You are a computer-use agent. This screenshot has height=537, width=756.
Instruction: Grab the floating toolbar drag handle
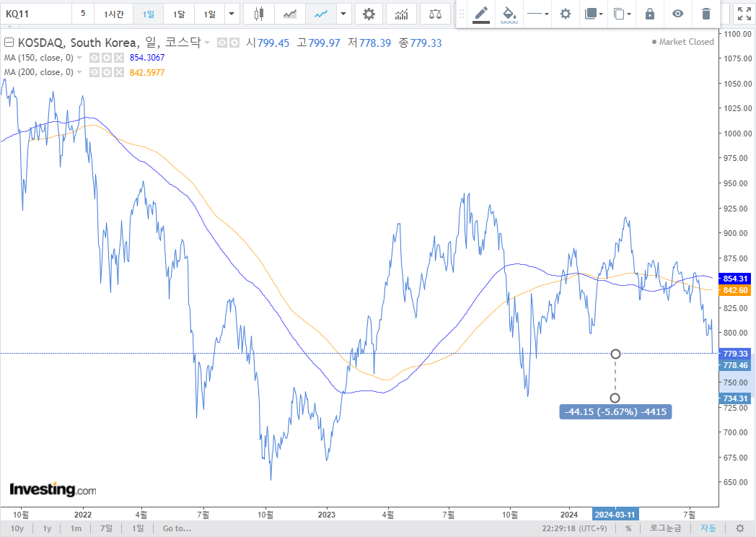tap(462, 14)
